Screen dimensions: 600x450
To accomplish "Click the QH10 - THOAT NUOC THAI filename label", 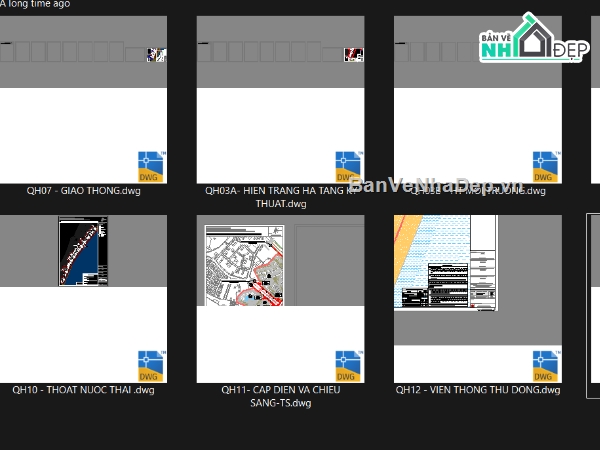I will tap(83, 390).
